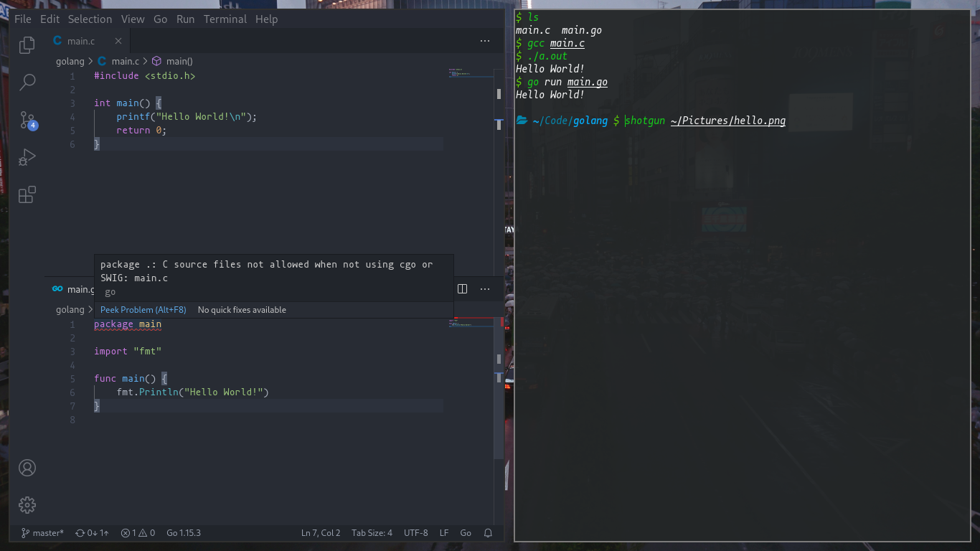Open the Terminal menu
This screenshot has height=551, width=980.
coord(225,19)
